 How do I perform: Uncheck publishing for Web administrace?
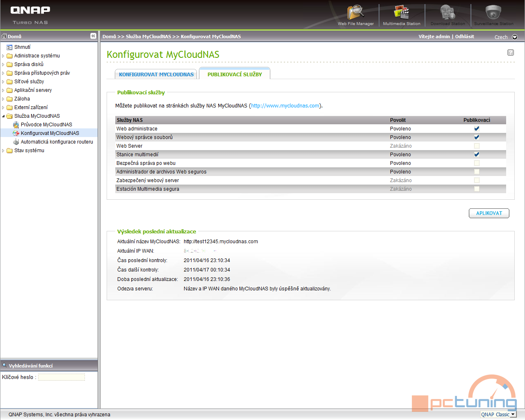click(477, 128)
